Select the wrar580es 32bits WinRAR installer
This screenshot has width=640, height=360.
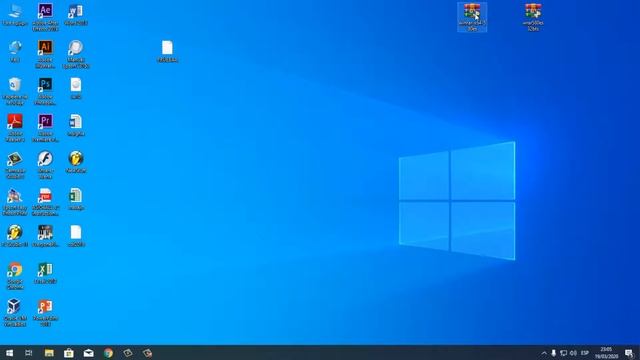coord(533,17)
